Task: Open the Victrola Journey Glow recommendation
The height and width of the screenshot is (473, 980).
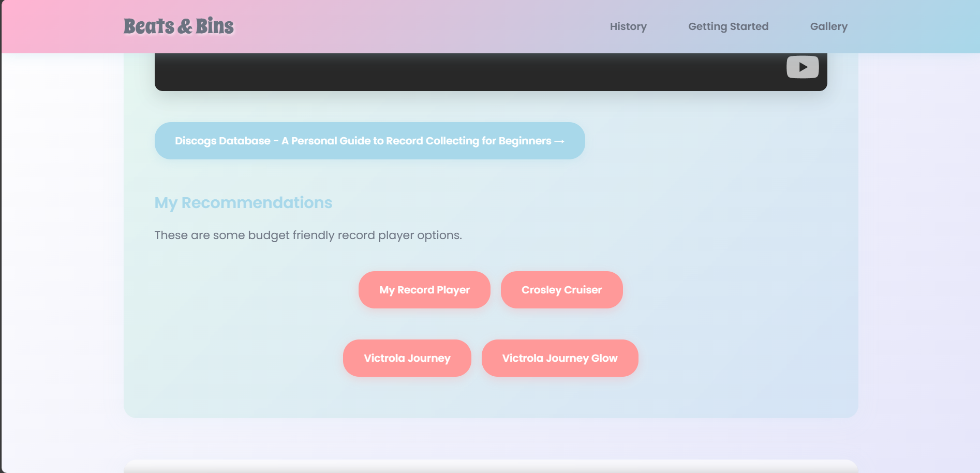Action: pos(560,358)
